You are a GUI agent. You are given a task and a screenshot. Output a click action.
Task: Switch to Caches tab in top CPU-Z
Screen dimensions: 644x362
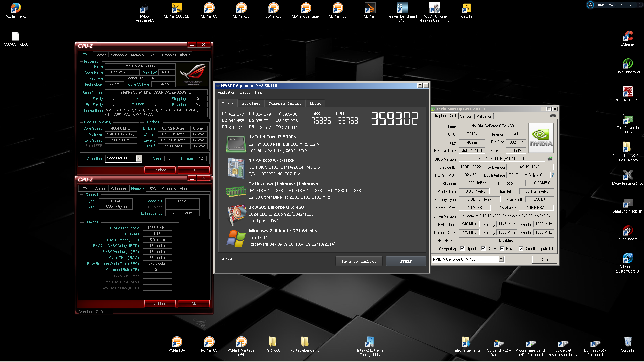pos(100,55)
